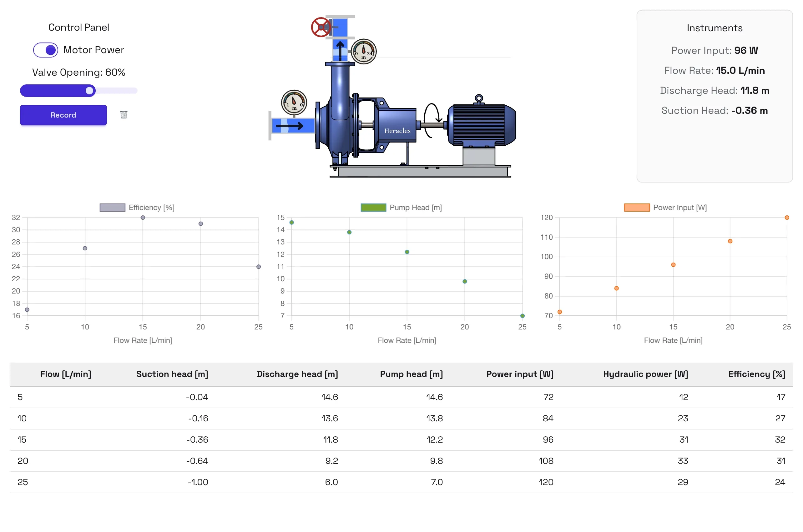Image resolution: width=803 pixels, height=532 pixels.
Task: Click the red valve handwheel icon
Action: (x=321, y=27)
